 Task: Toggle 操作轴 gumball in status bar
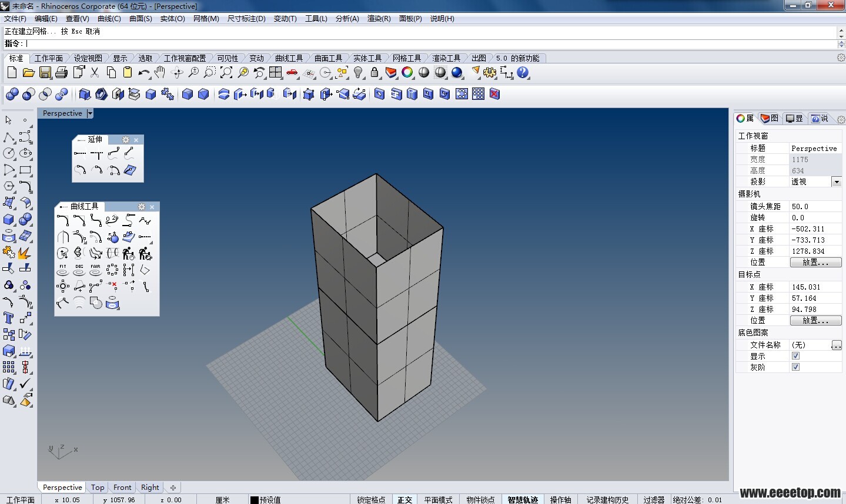(x=560, y=499)
